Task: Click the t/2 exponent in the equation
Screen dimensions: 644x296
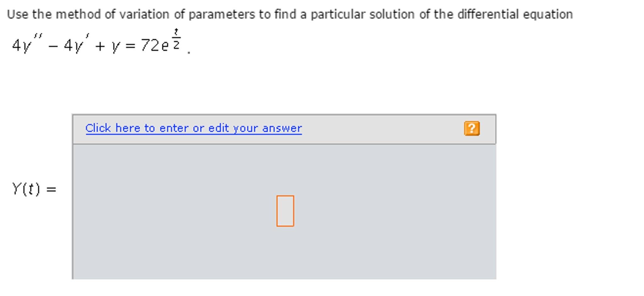Action: coord(176,39)
